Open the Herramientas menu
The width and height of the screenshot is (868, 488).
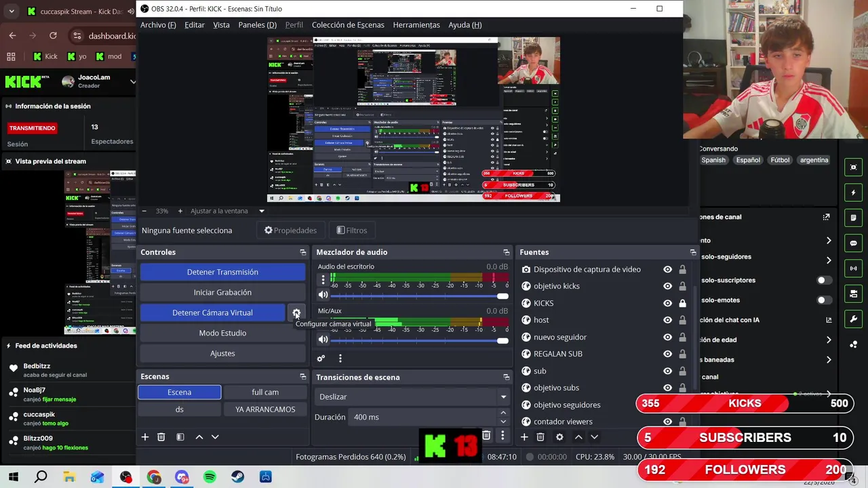[416, 25]
